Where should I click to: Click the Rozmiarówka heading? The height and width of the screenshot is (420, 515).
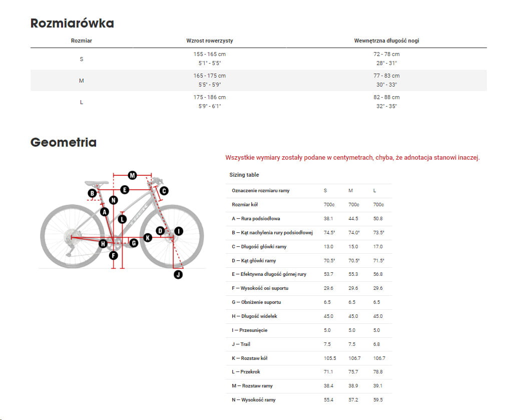tap(72, 23)
